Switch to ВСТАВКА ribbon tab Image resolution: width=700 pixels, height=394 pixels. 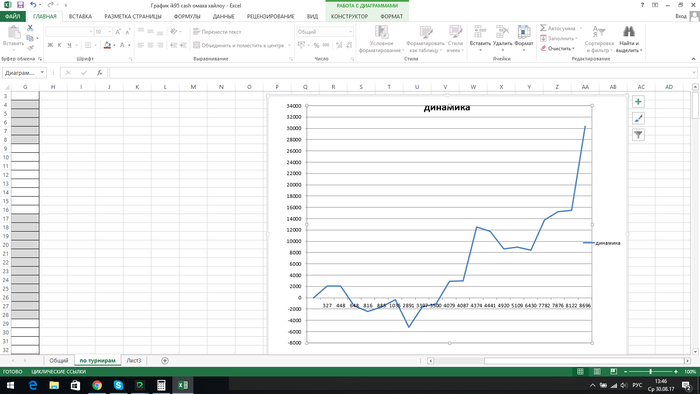pyautogui.click(x=80, y=16)
